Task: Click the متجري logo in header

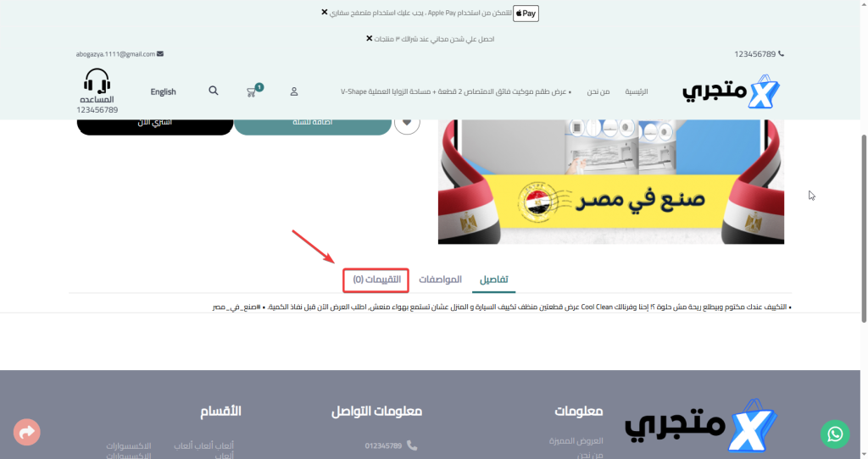Action: (731, 91)
